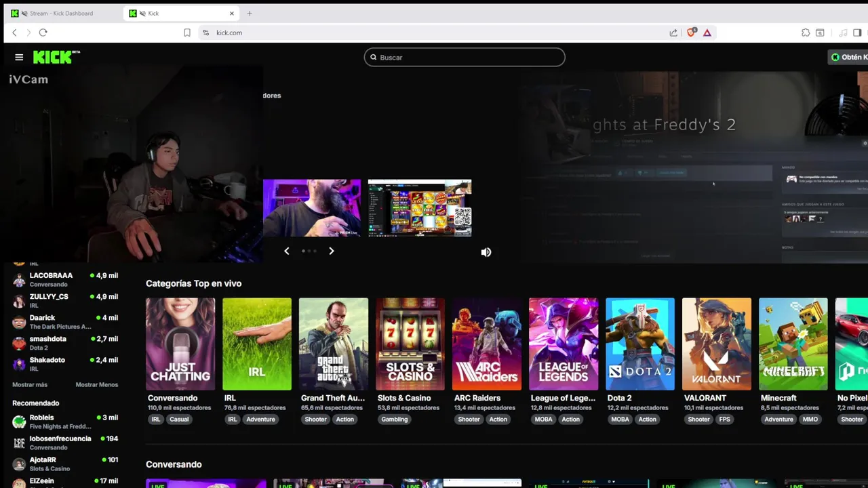The width and height of the screenshot is (868, 488).
Task: Open VALORANT category cover
Action: [x=717, y=344]
